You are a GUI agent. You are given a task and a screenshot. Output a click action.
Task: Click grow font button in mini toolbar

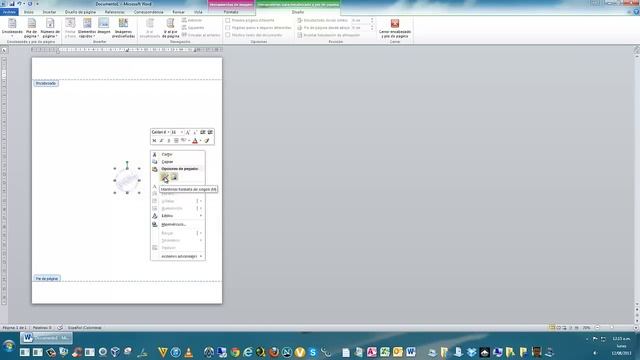click(x=188, y=132)
